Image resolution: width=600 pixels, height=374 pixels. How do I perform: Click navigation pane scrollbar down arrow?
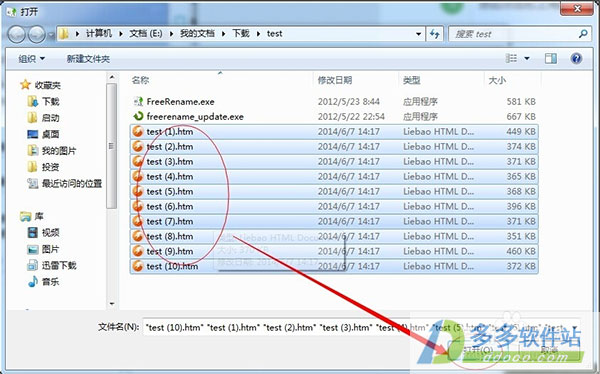point(112,304)
